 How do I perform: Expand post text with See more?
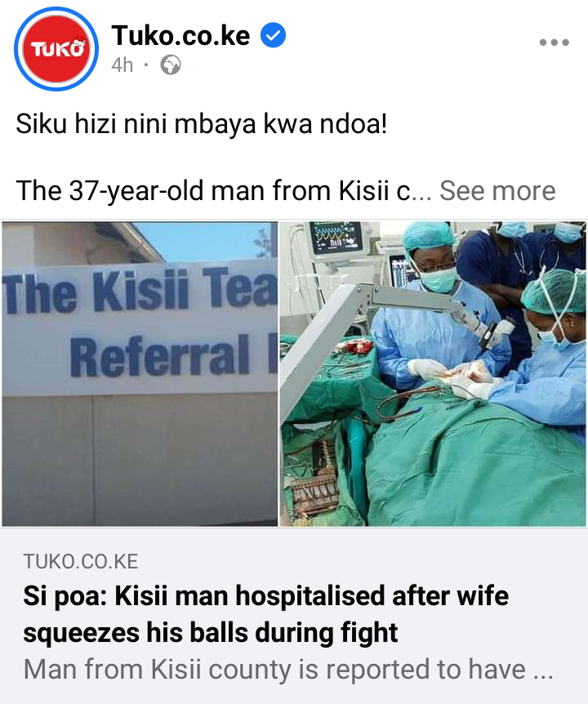click(497, 190)
